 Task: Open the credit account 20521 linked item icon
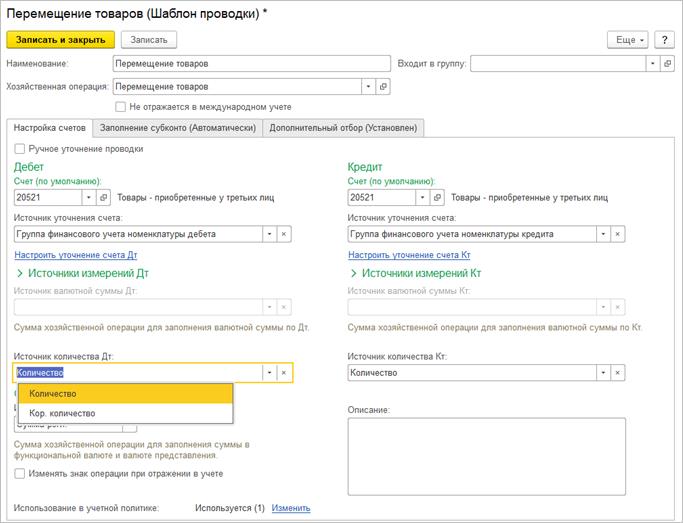coord(436,198)
